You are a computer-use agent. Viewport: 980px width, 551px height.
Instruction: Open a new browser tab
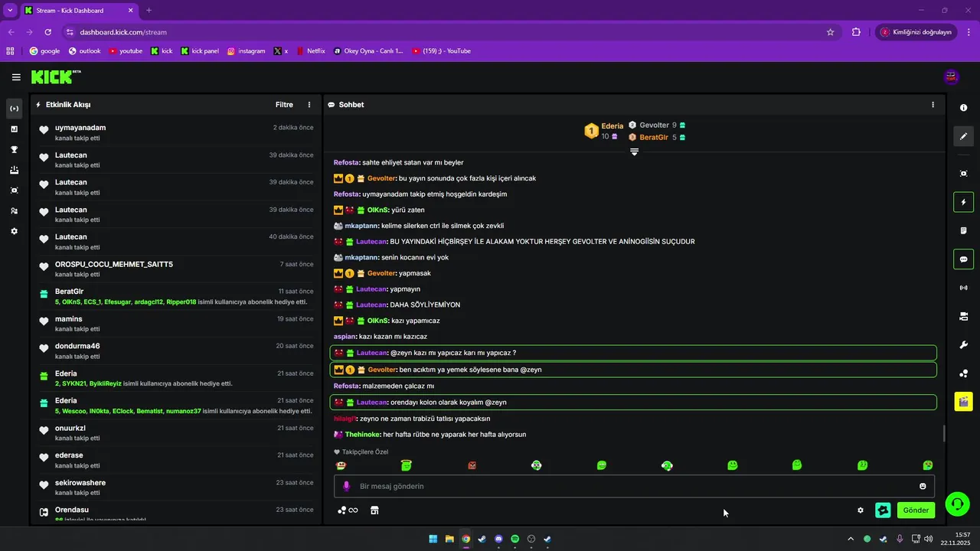point(149,11)
